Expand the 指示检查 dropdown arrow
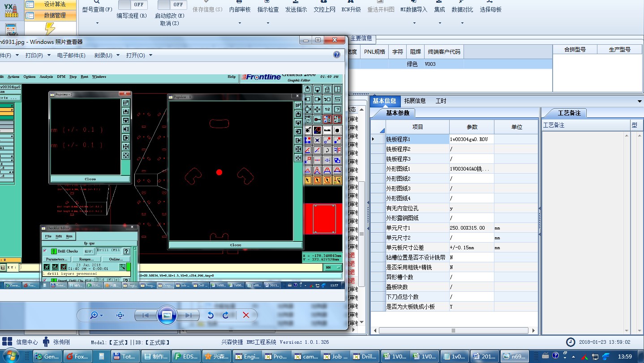 pyautogui.click(x=268, y=22)
